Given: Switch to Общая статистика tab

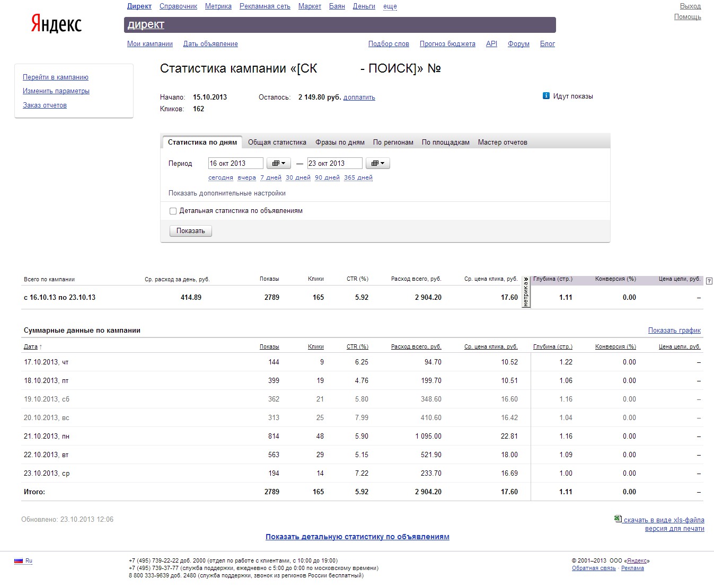Looking at the screenshot, I should click(x=277, y=142).
